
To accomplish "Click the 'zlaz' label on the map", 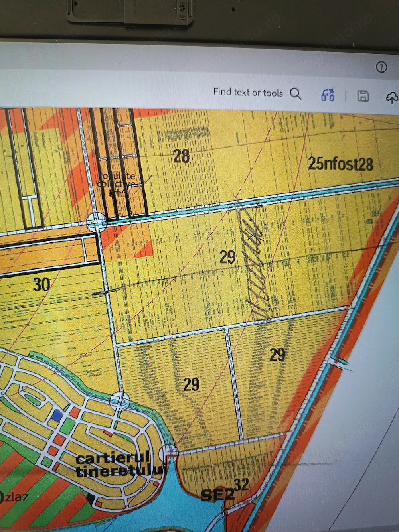I will click(15, 497).
